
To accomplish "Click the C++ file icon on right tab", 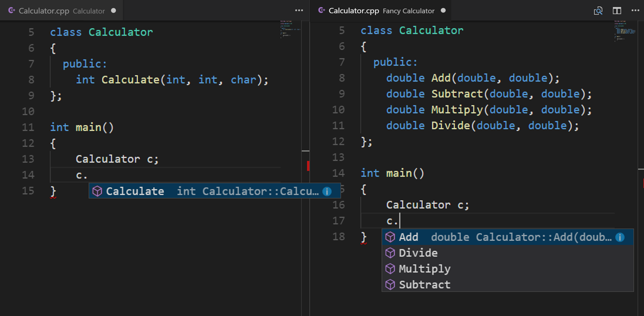I will pyautogui.click(x=322, y=11).
